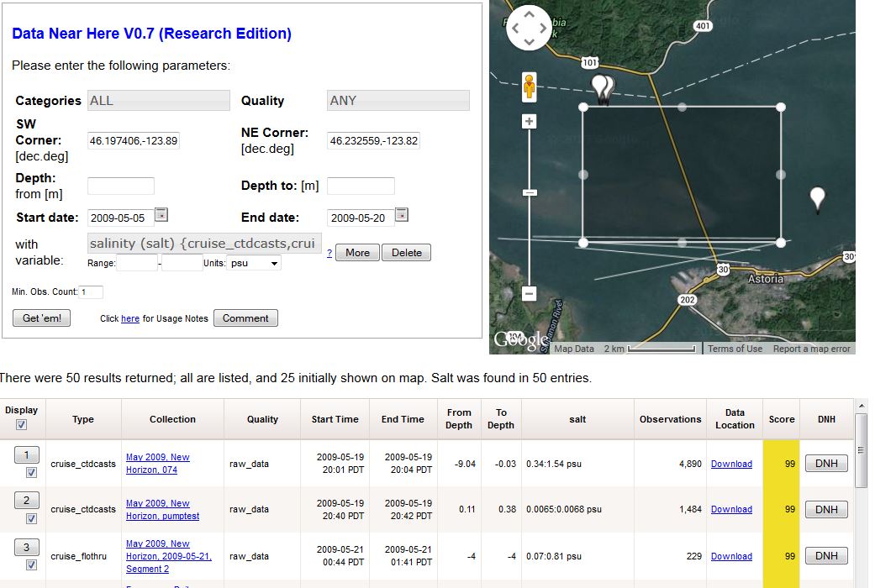
Task: Select the marker cluster near highway 101
Action: pyautogui.click(x=603, y=89)
